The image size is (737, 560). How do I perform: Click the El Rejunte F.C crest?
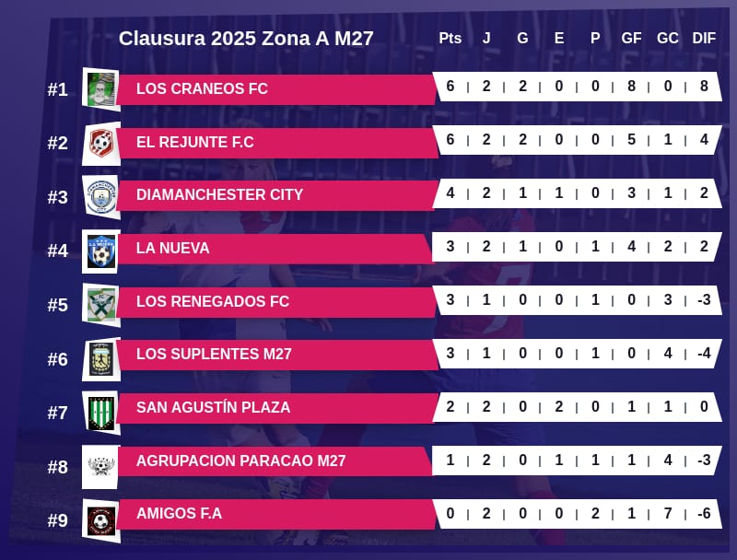101,143
